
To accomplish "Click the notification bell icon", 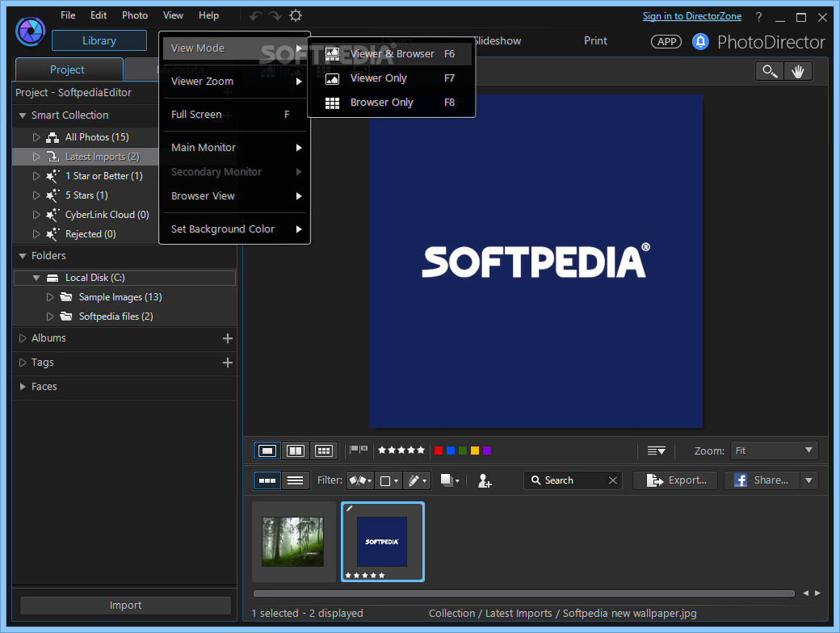I will pyautogui.click(x=700, y=41).
